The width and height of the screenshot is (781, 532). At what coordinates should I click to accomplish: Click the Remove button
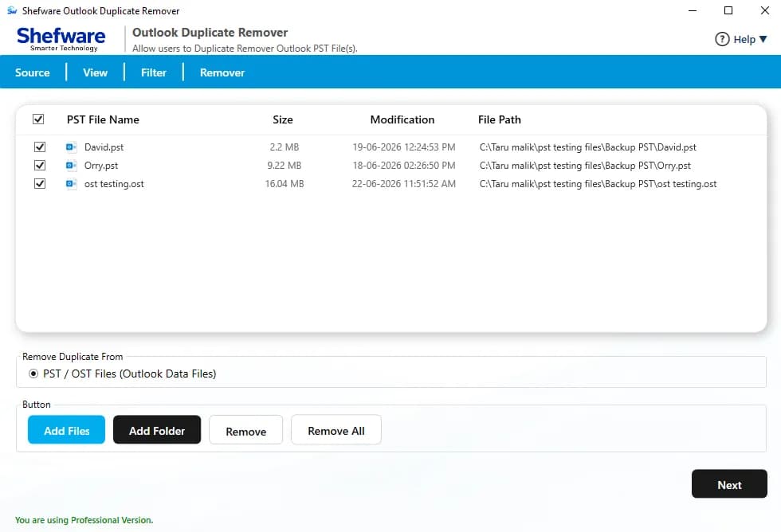coord(246,430)
